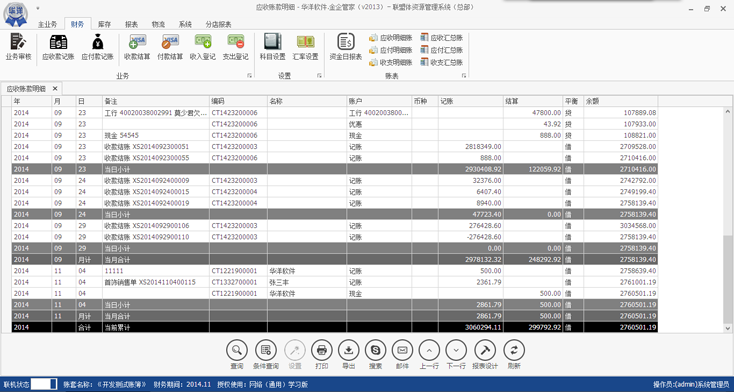Screen dimensions: 734x392
Task: Click the 刷新 refresh button
Action: pyautogui.click(x=514, y=350)
